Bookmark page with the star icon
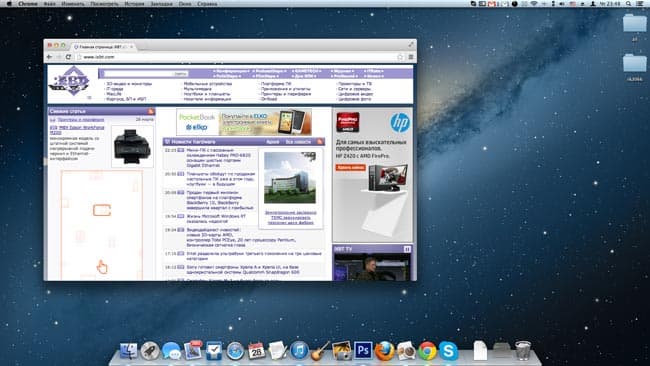 (400, 57)
